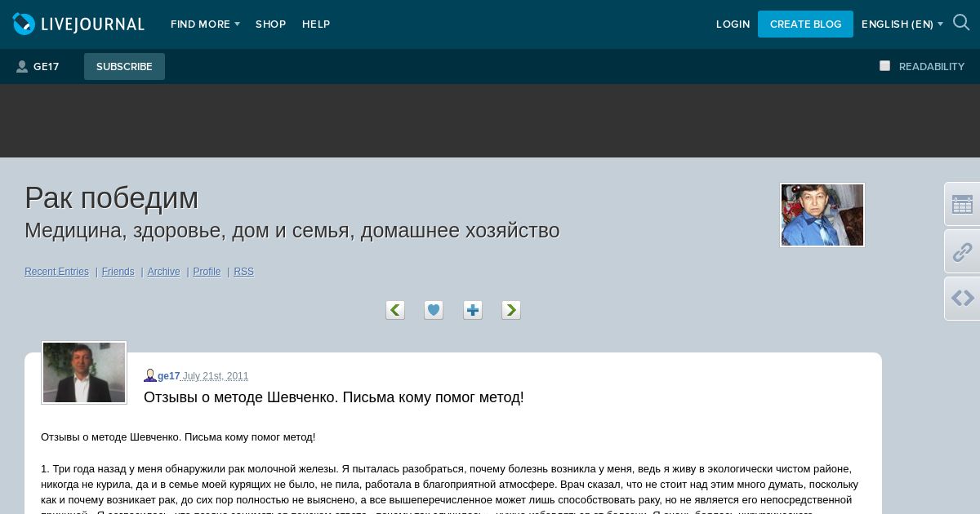This screenshot has height=514, width=980.
Task: Click the July 21st, 2011 date link
Action: (216, 376)
